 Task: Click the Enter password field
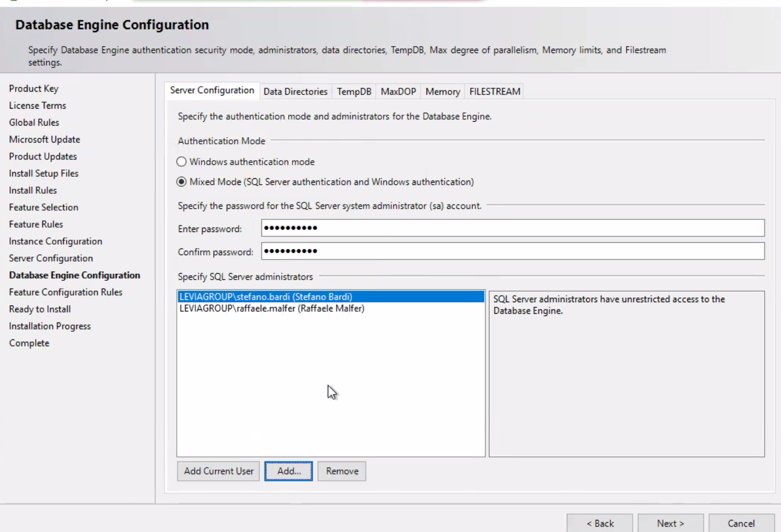pos(513,228)
